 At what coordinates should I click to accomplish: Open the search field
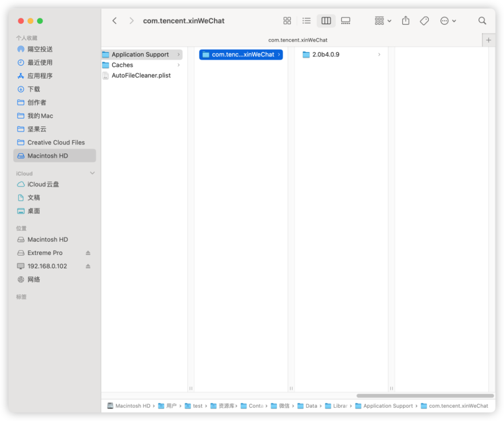[482, 21]
